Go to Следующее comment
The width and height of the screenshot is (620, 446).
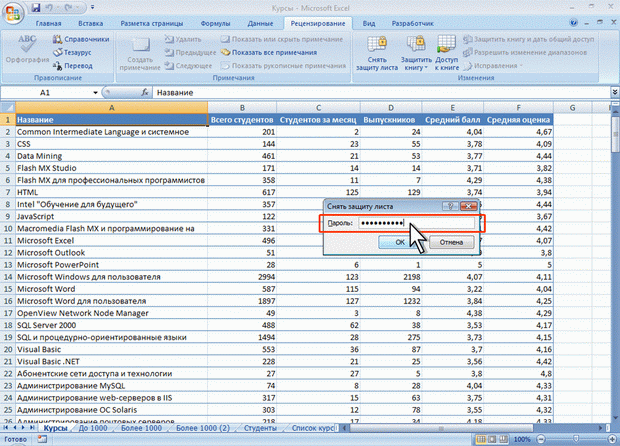[189, 66]
